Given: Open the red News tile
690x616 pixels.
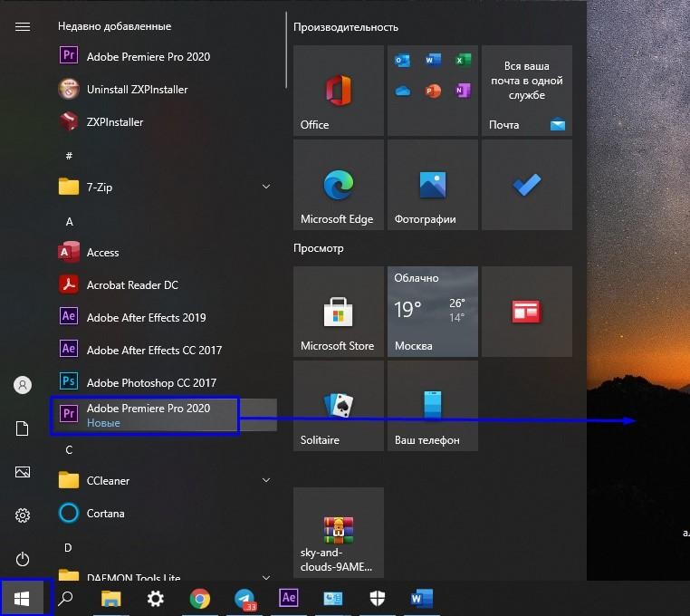Looking at the screenshot, I should pos(527,312).
